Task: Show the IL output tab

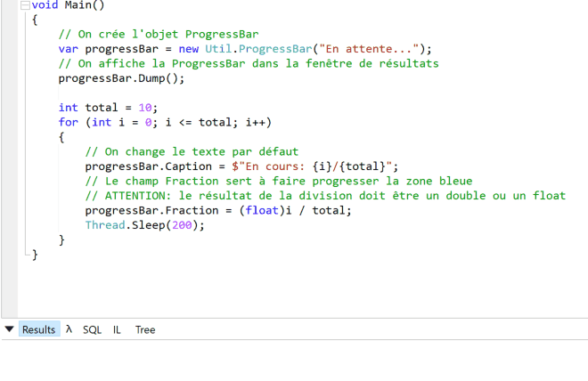Action: (x=117, y=329)
